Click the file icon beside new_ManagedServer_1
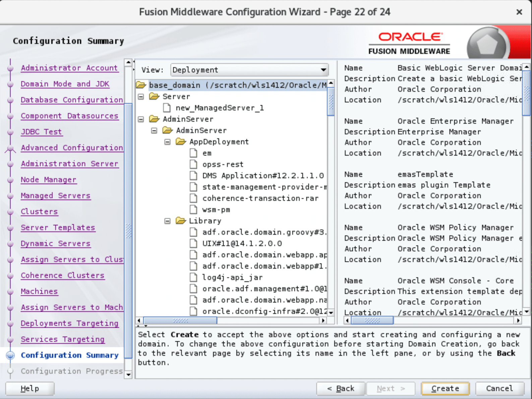The image size is (532, 399). (x=167, y=108)
